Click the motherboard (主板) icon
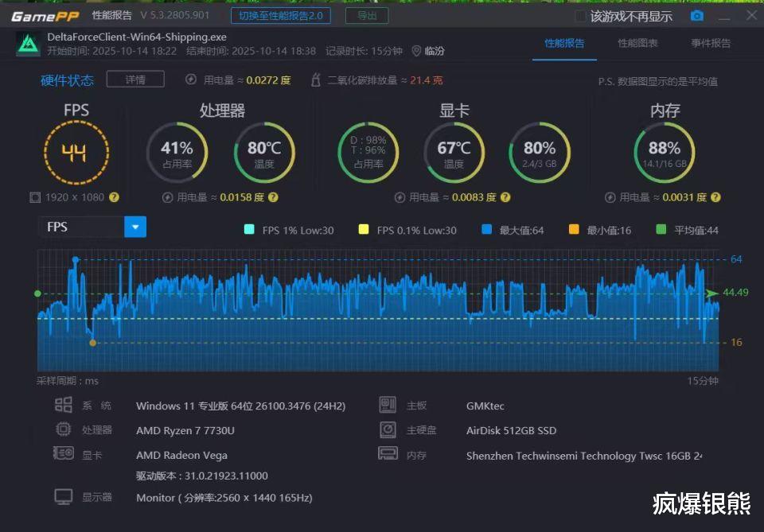Screen dimensions: 764x532 (x=388, y=405)
